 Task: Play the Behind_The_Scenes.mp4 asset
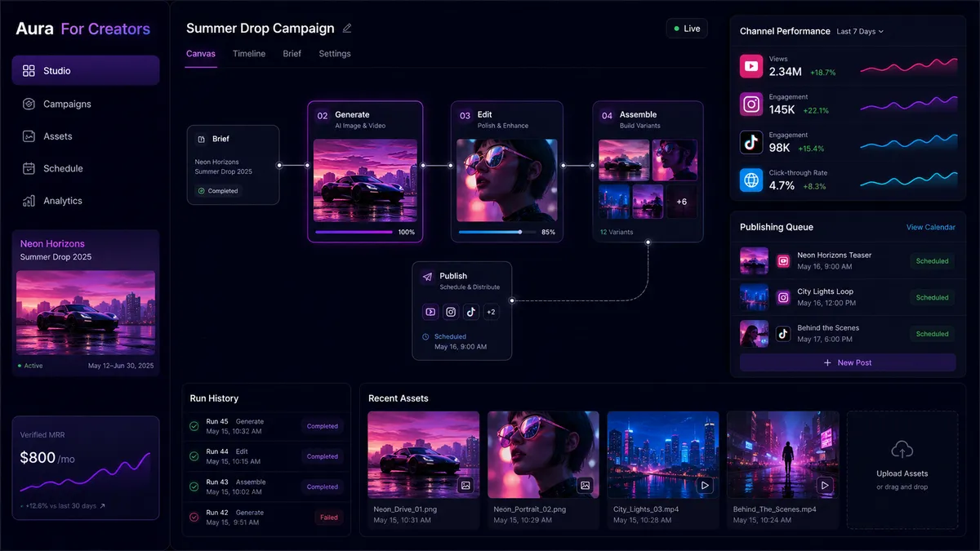(x=825, y=485)
